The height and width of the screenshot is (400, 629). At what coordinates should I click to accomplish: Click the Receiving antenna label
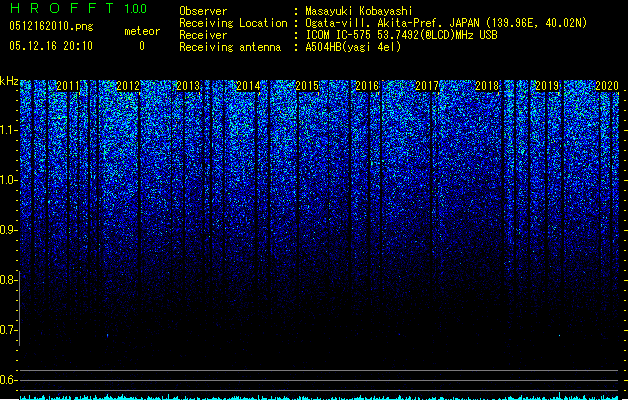pos(230,47)
